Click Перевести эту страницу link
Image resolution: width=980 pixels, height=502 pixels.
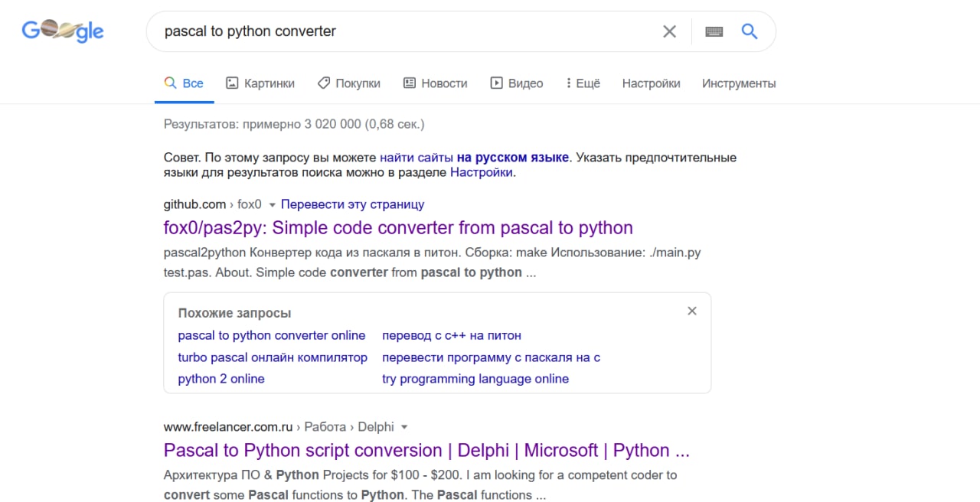352,204
